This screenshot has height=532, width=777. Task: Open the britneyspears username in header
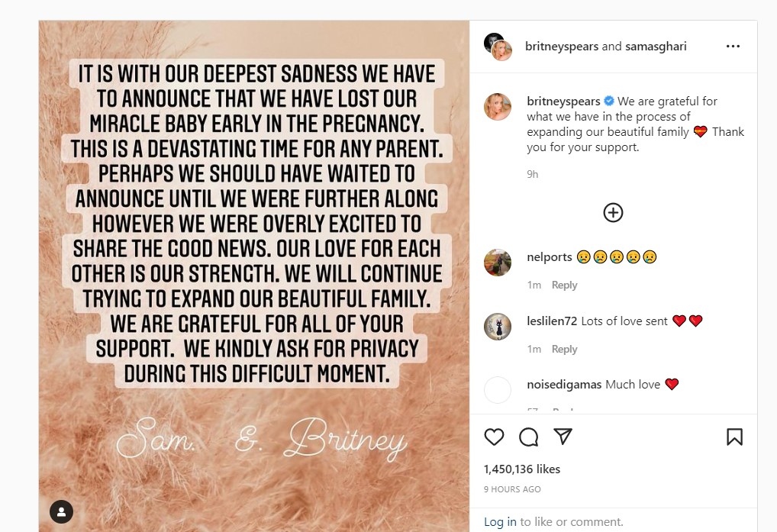coord(562,47)
